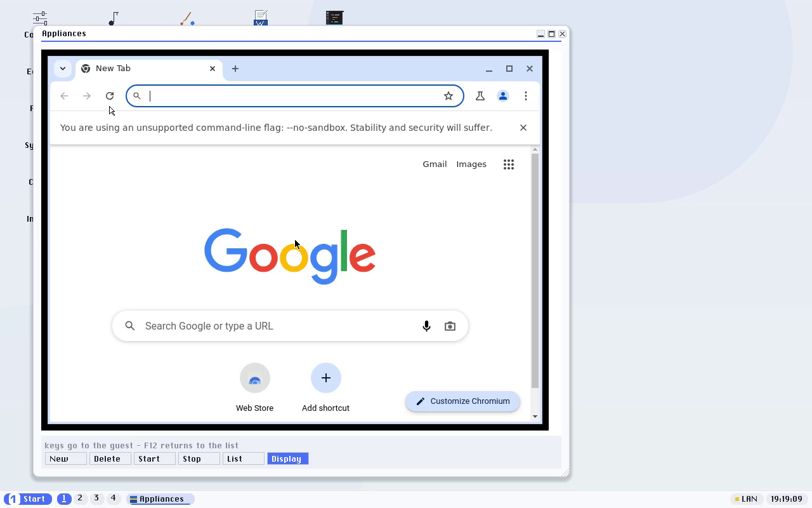812x508 pixels.
Task: Bookmark this tab with the star icon
Action: pos(449,96)
